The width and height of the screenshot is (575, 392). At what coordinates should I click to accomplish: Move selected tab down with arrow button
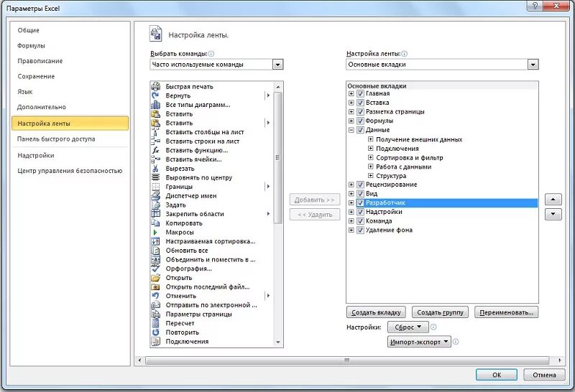553,214
